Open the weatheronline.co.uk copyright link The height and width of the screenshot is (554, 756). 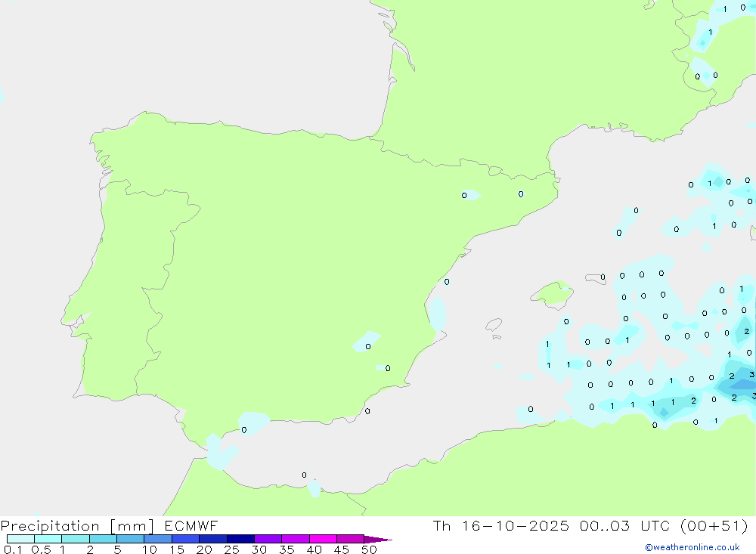[x=692, y=547]
